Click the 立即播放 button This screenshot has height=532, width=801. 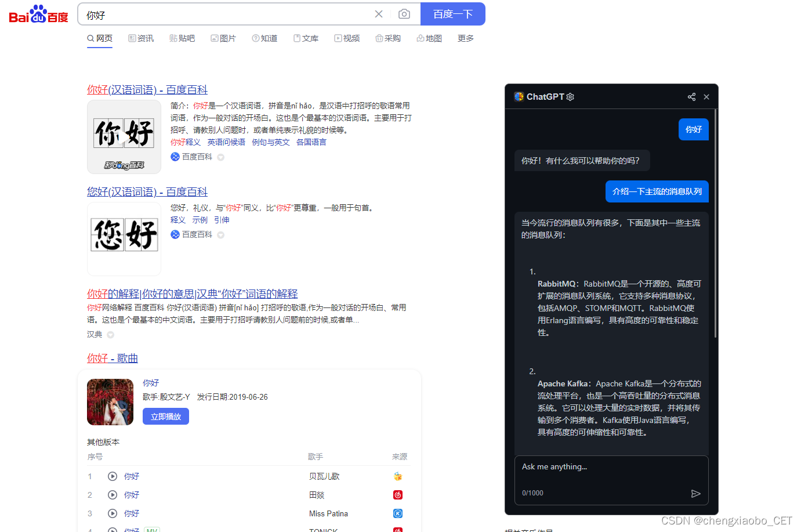pos(166,417)
